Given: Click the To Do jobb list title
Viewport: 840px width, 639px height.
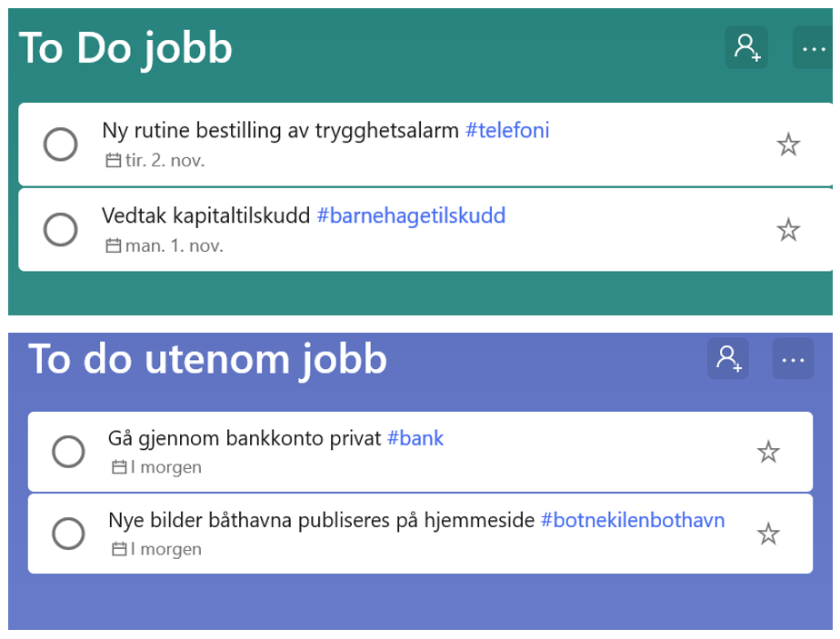Looking at the screenshot, I should coord(125,47).
